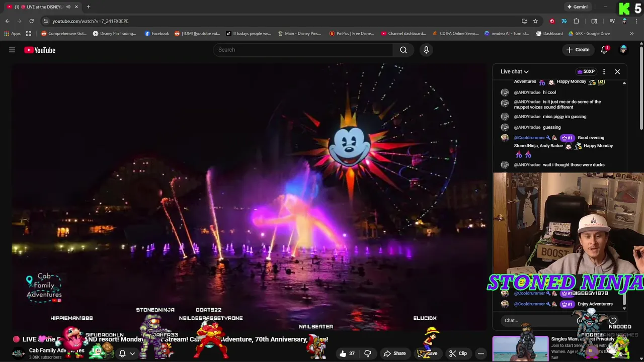This screenshot has width=644, height=362.
Task: Open Google apps grid shortcut
Action: coord(29,34)
